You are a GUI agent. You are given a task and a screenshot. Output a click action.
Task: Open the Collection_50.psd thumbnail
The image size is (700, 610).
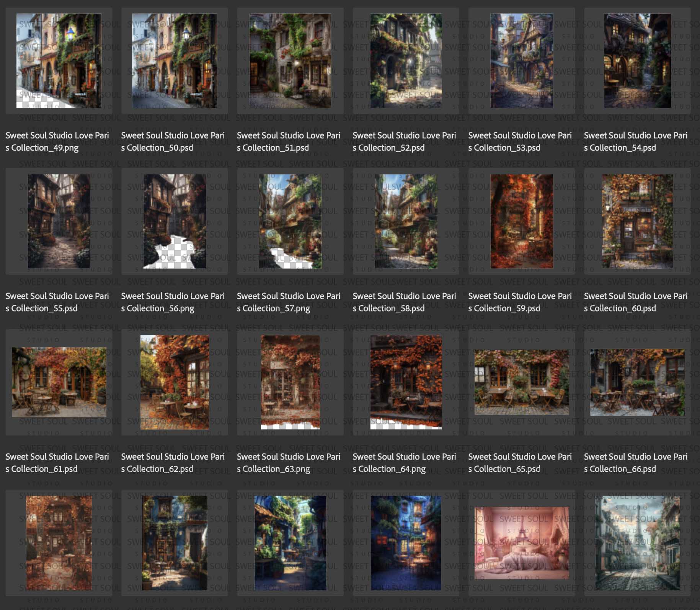pos(175,61)
